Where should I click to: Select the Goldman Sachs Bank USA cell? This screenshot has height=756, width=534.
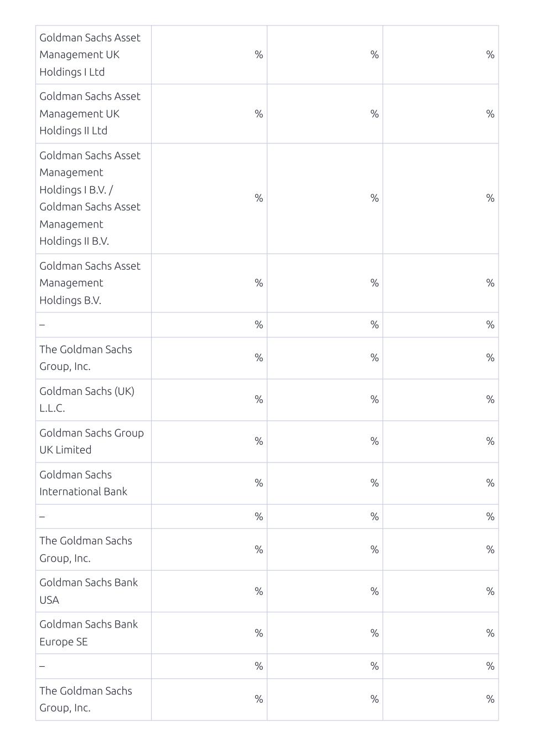[x=93, y=591]
